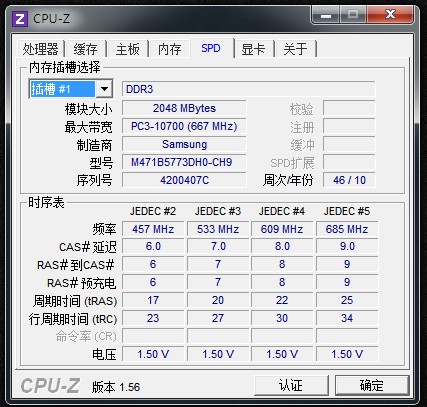Click the Samsung manufacturer value
This screenshot has width=427, height=407.
point(184,144)
